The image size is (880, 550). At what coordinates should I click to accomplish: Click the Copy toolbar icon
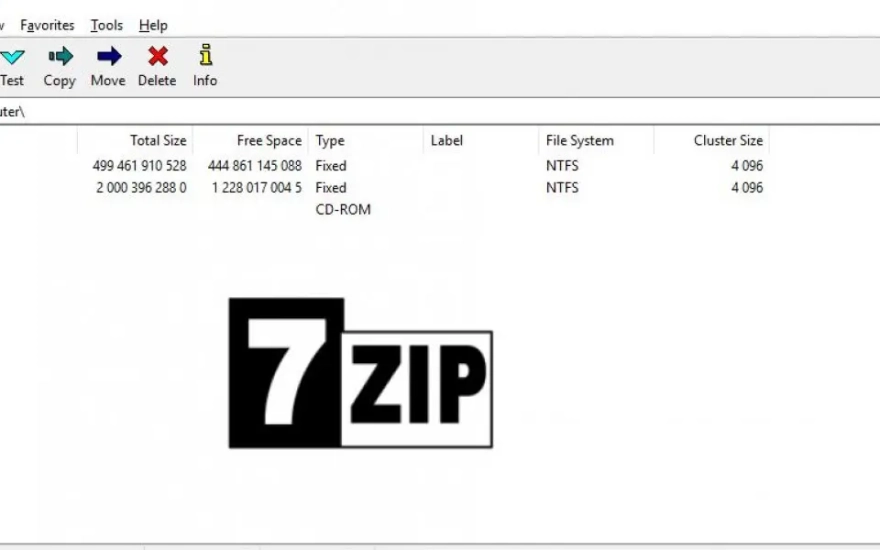tap(60, 56)
